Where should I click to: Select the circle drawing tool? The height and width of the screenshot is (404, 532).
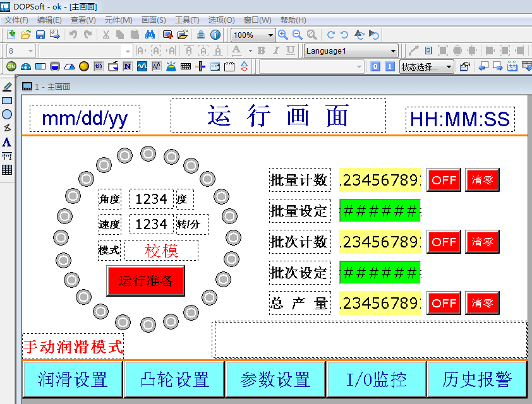[7, 114]
